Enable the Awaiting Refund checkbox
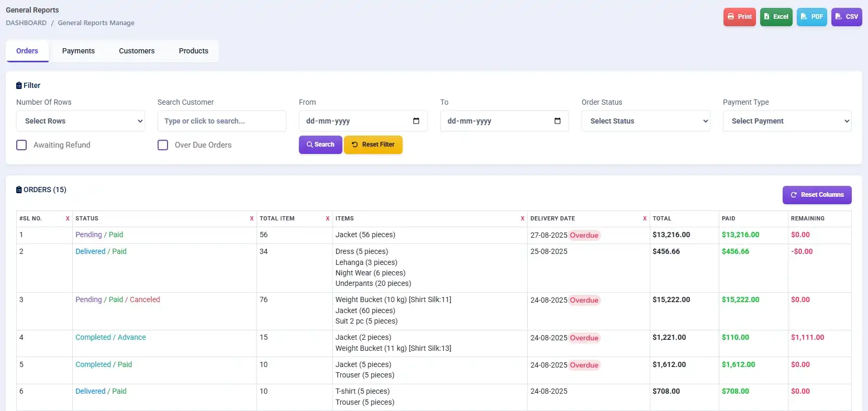The width and height of the screenshot is (868, 411). coord(21,145)
